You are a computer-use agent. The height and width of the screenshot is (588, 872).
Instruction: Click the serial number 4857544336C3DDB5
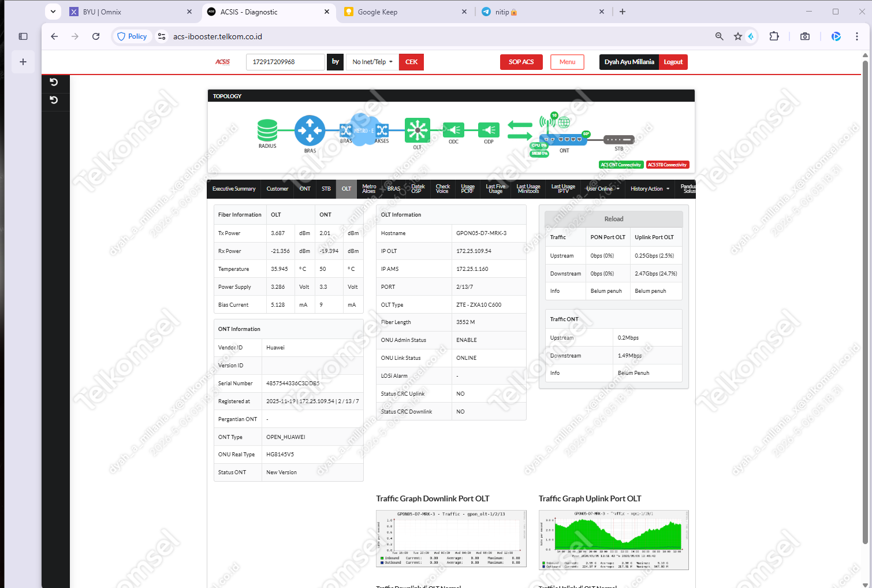click(293, 384)
